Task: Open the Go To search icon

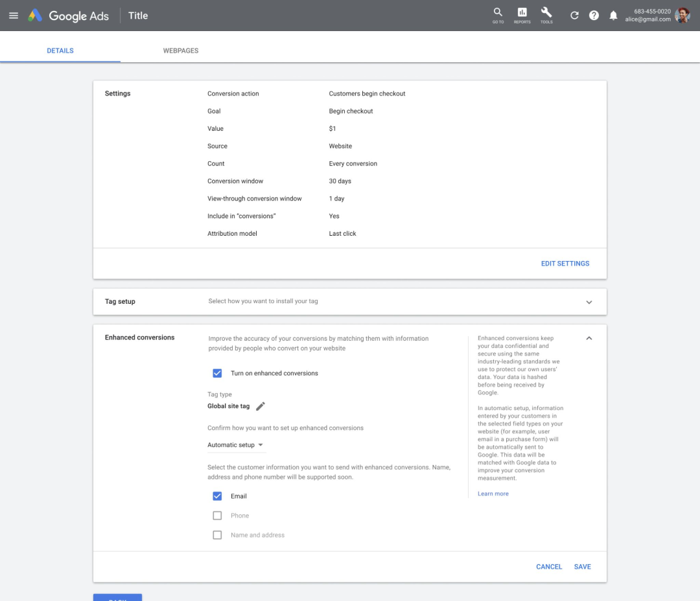Action: (498, 16)
